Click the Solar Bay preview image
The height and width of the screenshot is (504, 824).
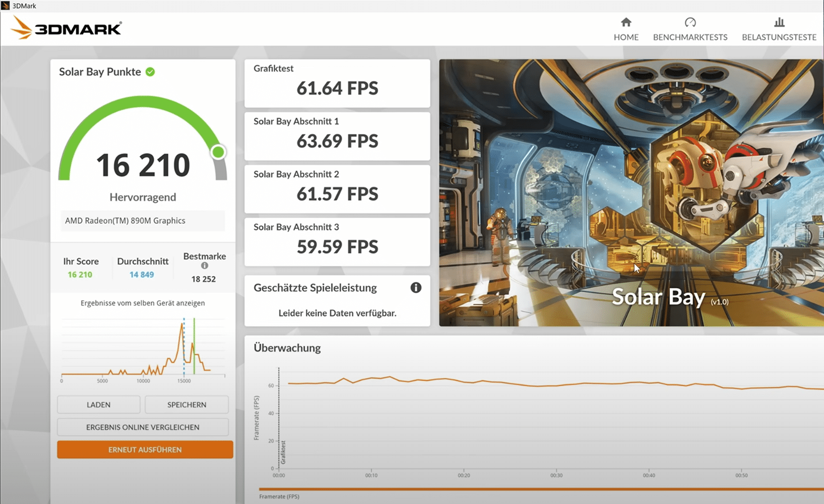(x=631, y=192)
